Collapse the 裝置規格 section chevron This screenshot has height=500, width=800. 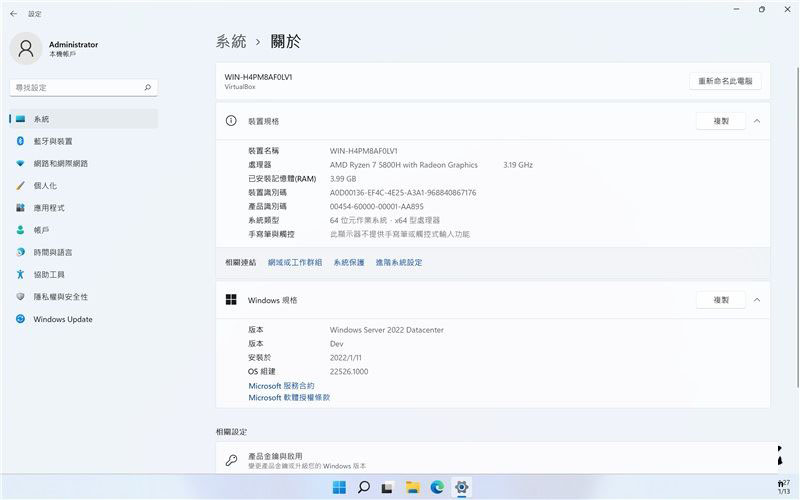click(x=757, y=121)
